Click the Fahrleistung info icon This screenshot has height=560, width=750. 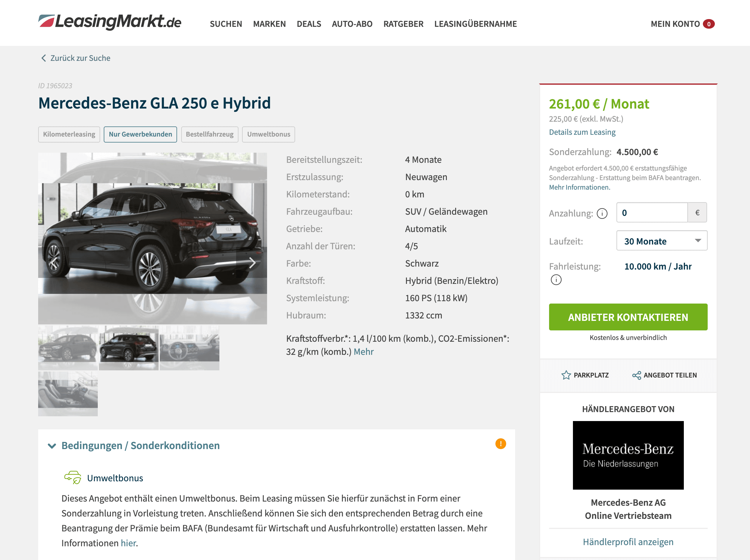[x=556, y=280]
